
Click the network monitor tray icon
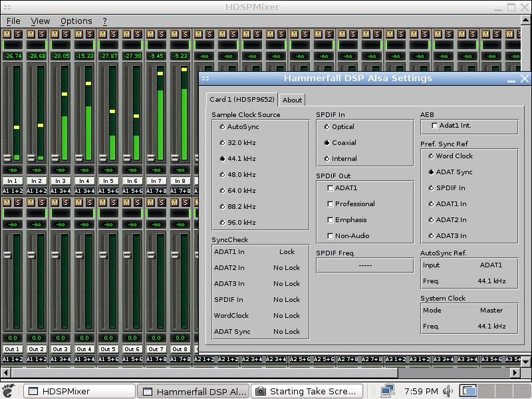click(388, 391)
